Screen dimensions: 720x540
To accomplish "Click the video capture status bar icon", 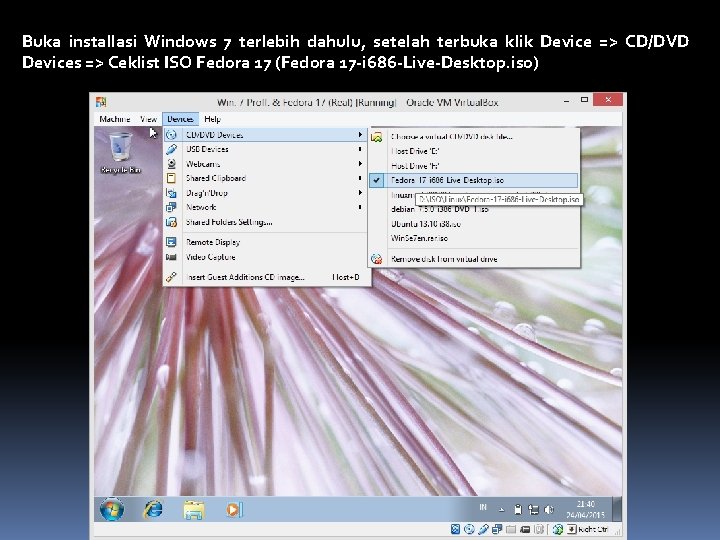I will coord(525,529).
